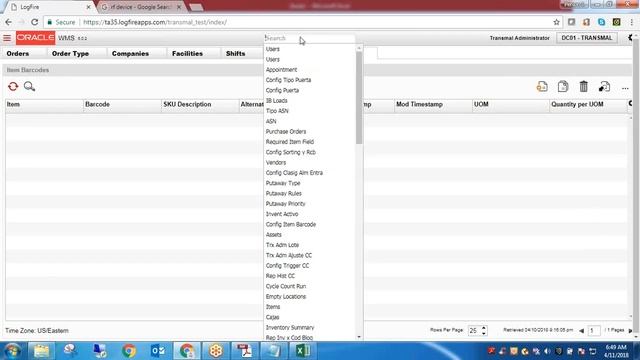The height and width of the screenshot is (360, 640).
Task: Switch to the Facilities tab
Action: 187,53
